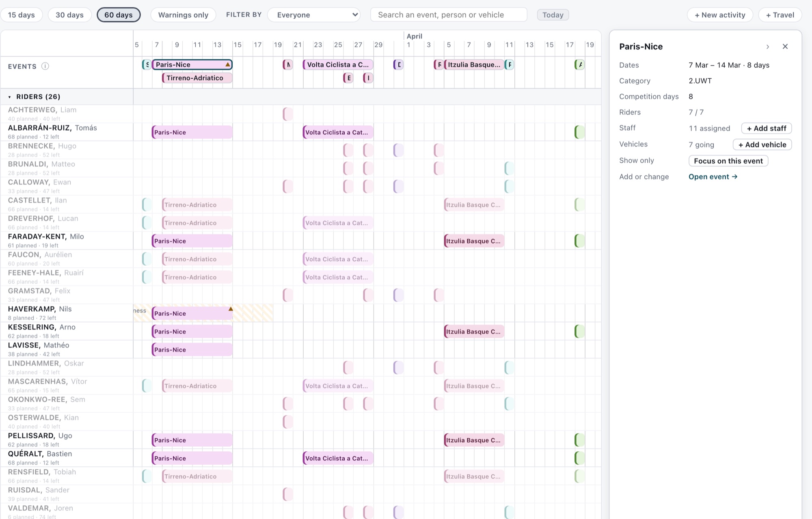Click the green 'A' event marker in Events row
The height and width of the screenshot is (519, 812).
[580, 65]
